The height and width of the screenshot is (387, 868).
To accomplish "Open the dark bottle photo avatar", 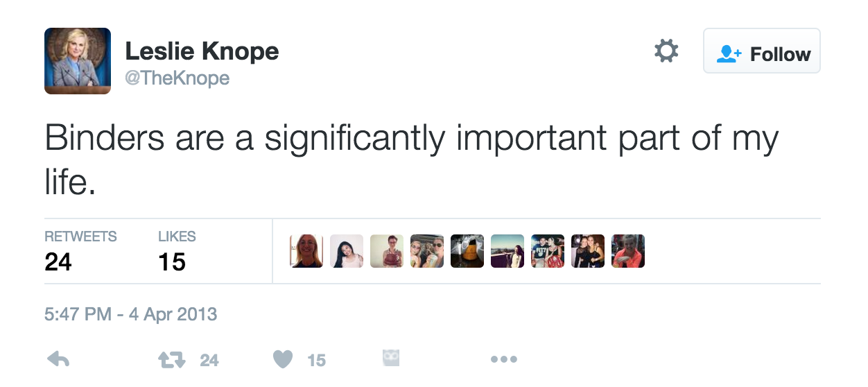I will [x=467, y=251].
